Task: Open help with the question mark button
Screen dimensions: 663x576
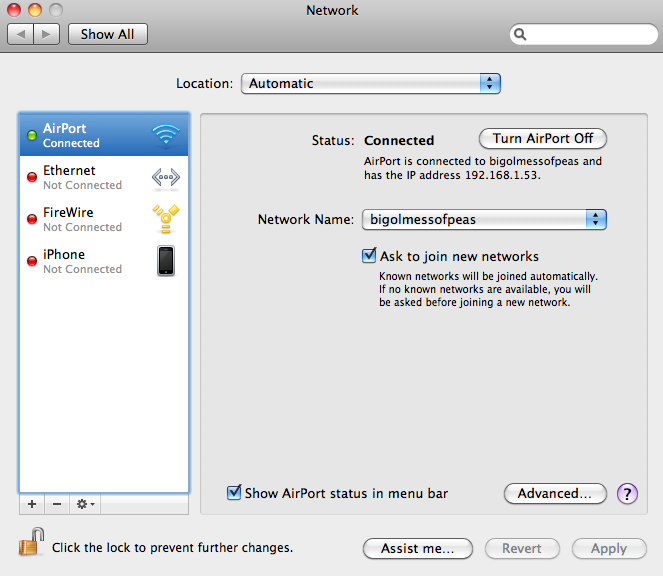Action: 627,494
